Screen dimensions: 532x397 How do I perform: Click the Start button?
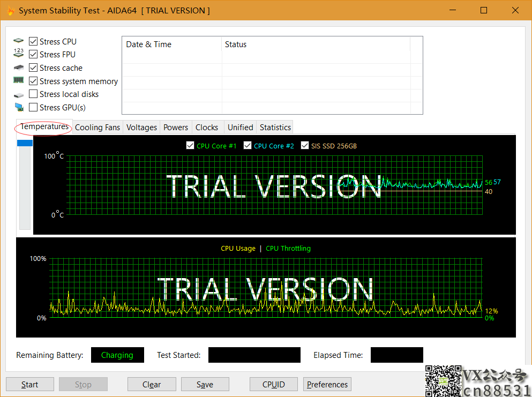tap(30, 384)
